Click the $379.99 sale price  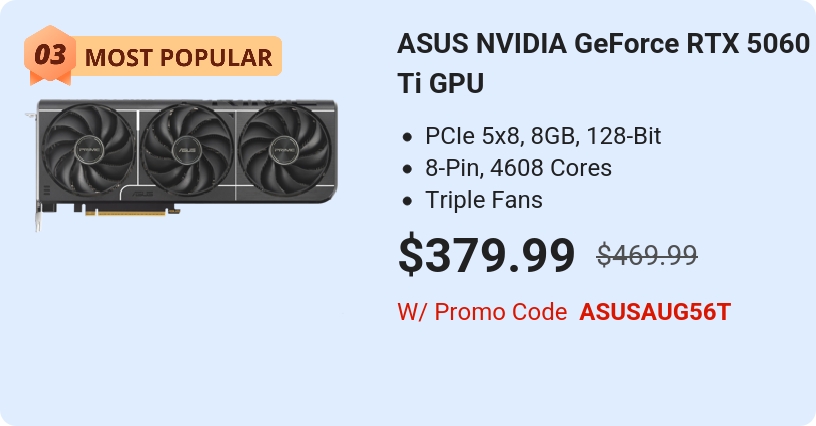coord(486,255)
